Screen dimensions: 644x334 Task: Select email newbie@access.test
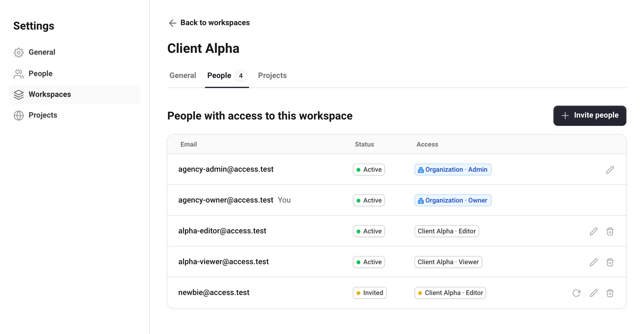tap(214, 292)
